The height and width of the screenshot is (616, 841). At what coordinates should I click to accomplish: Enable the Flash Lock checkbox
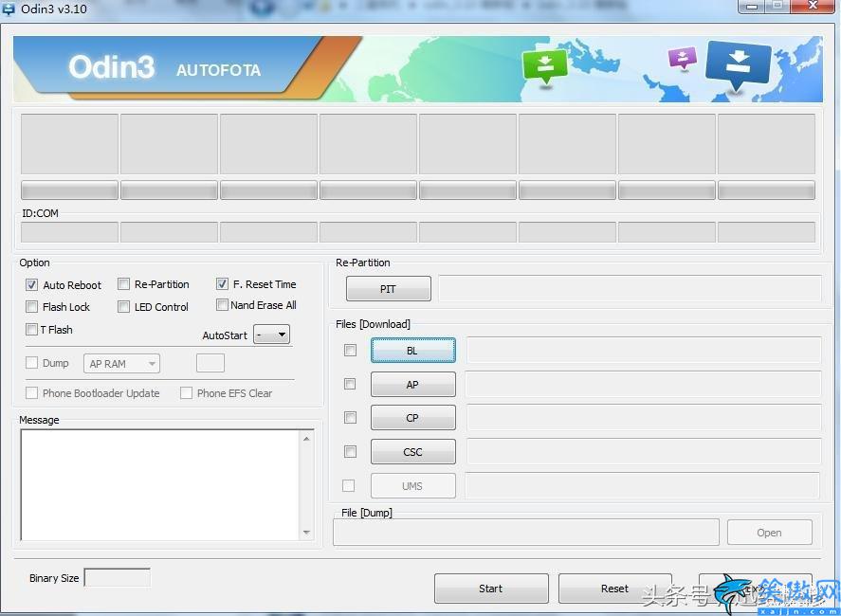point(31,307)
